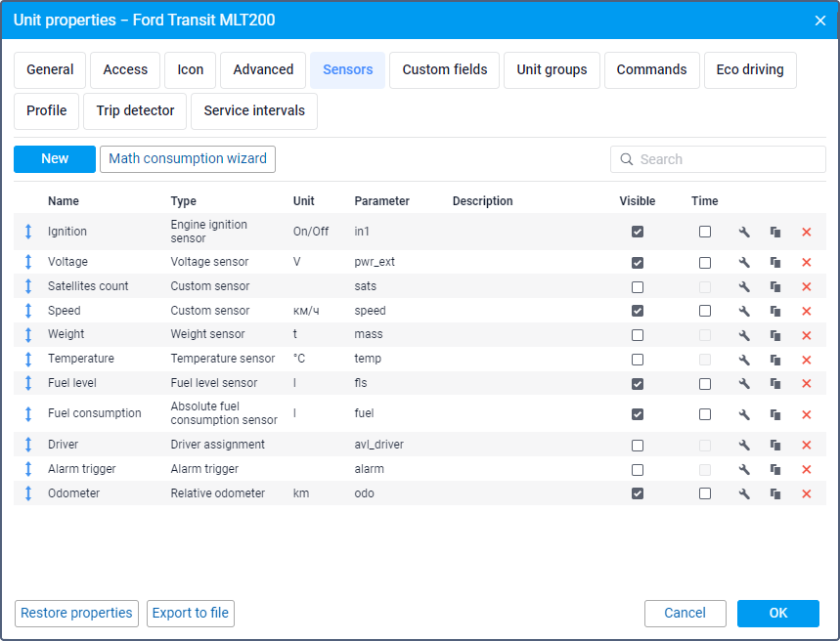Edit Alarm trigger sensor properties

point(744,470)
